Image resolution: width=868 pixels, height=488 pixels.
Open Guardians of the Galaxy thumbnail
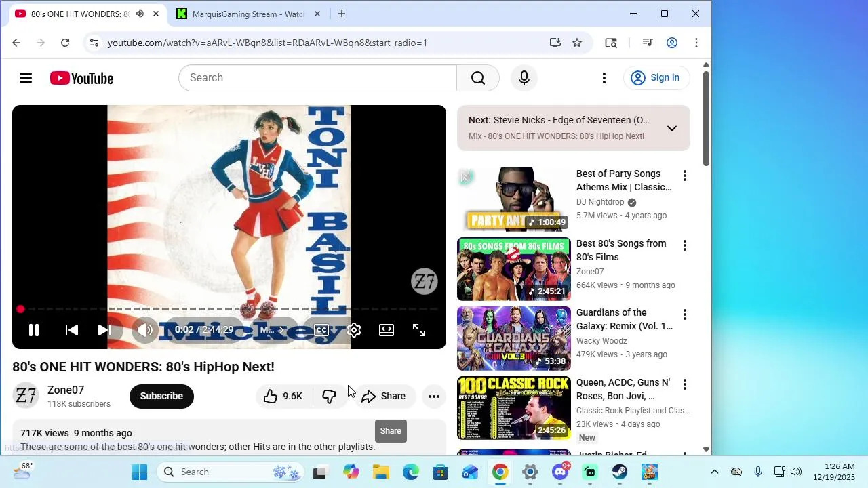point(514,338)
